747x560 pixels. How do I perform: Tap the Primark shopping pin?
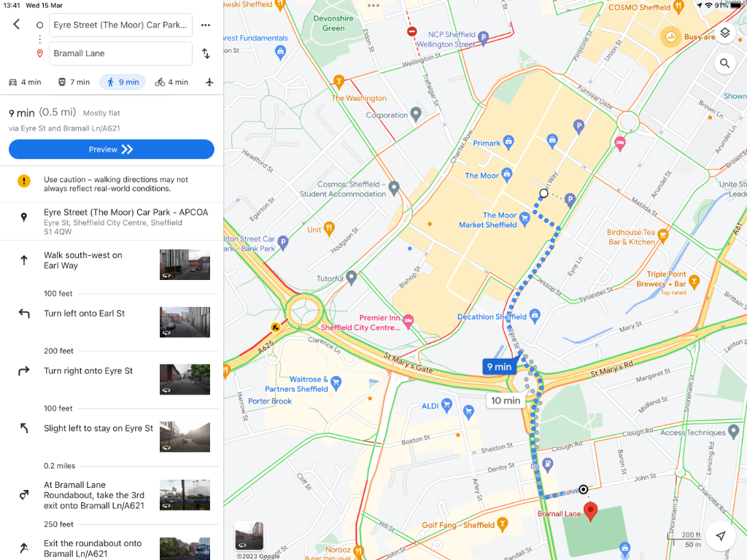pos(508,142)
